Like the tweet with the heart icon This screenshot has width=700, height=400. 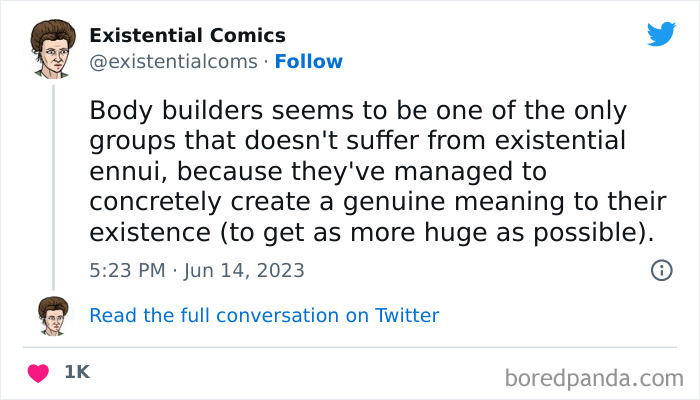[38, 372]
